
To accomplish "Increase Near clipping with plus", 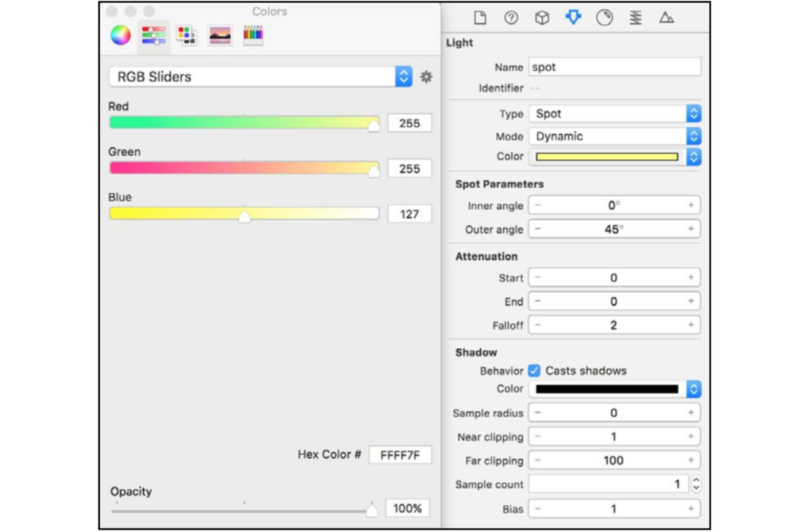I will (x=691, y=437).
